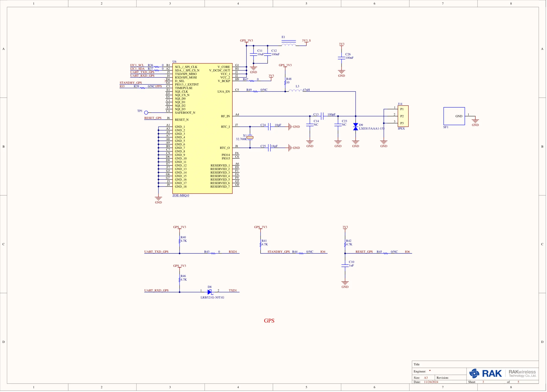Image resolution: width=547 pixels, height=392 pixels.
Task: Click the TP1 test point circle
Action: [146, 113]
